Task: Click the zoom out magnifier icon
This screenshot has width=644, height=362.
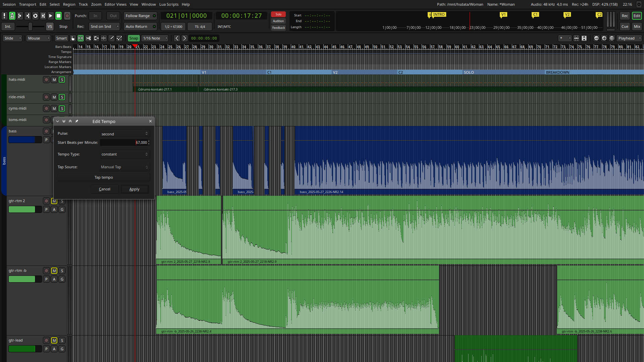Action: (596, 38)
